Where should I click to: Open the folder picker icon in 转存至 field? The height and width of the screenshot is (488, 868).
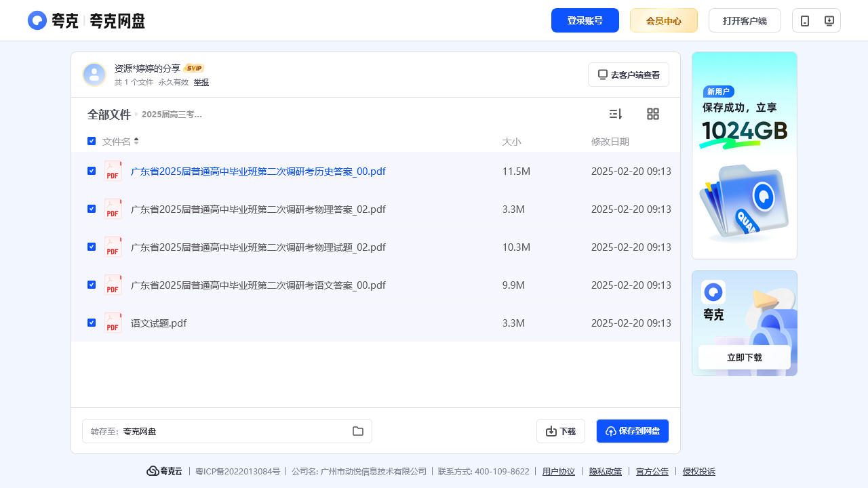pos(358,431)
